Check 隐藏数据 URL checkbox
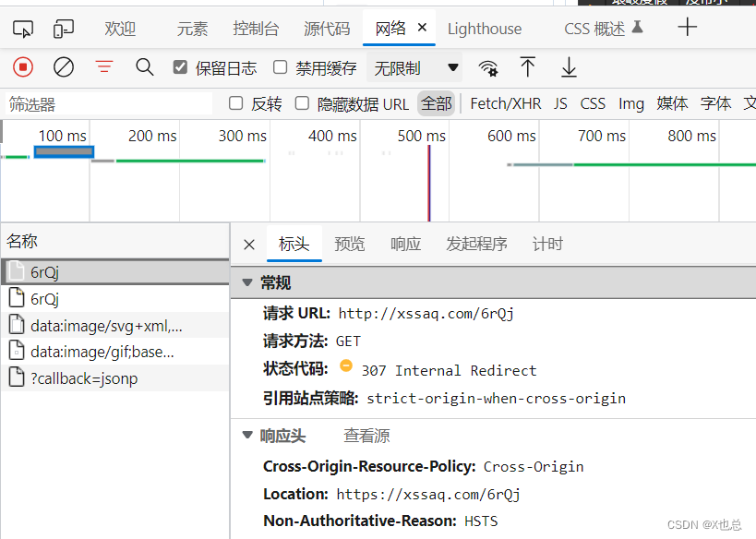 pos(302,102)
